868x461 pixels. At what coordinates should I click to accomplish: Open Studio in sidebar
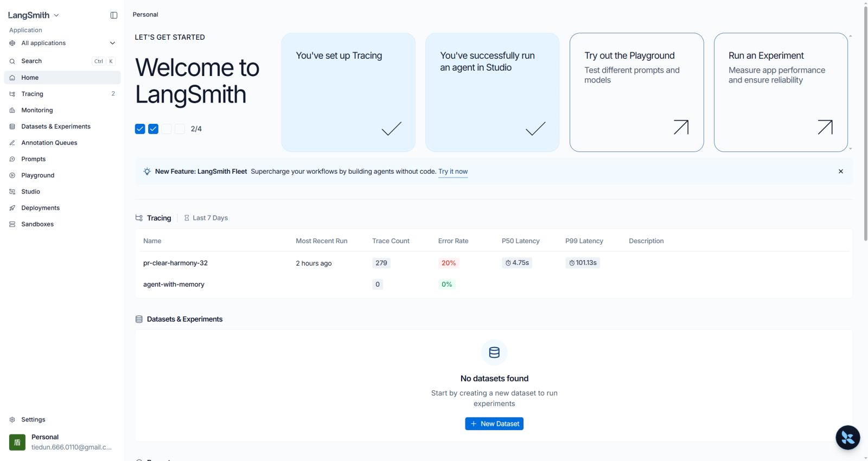tap(62, 192)
